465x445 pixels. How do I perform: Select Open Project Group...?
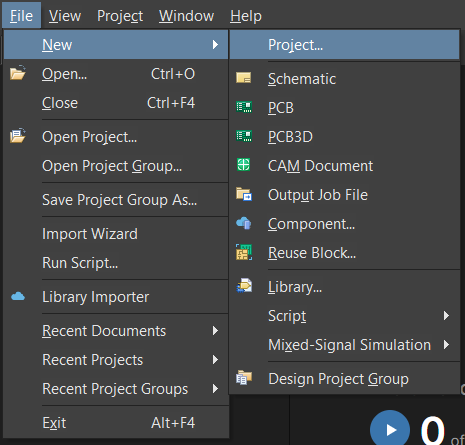[x=116, y=166]
